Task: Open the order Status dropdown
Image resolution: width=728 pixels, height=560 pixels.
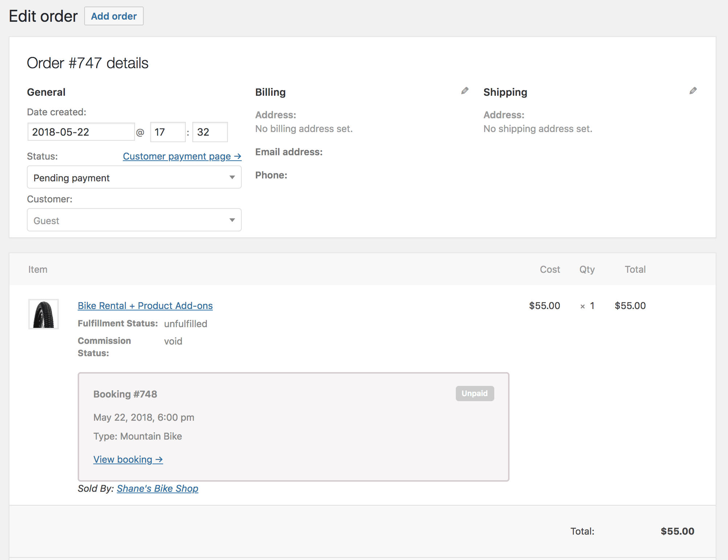Action: point(134,177)
